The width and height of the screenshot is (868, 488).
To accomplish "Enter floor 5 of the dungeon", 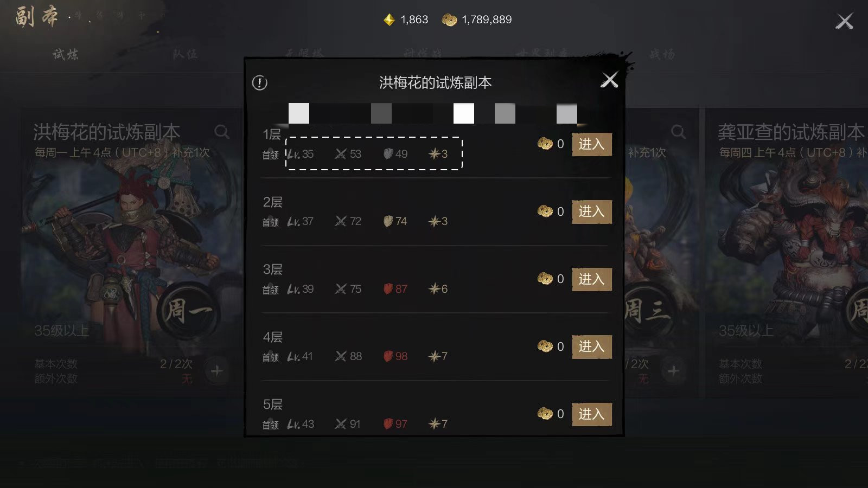I will (592, 414).
